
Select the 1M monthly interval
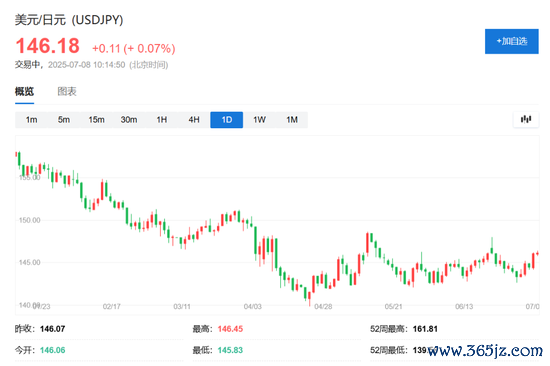[292, 120]
